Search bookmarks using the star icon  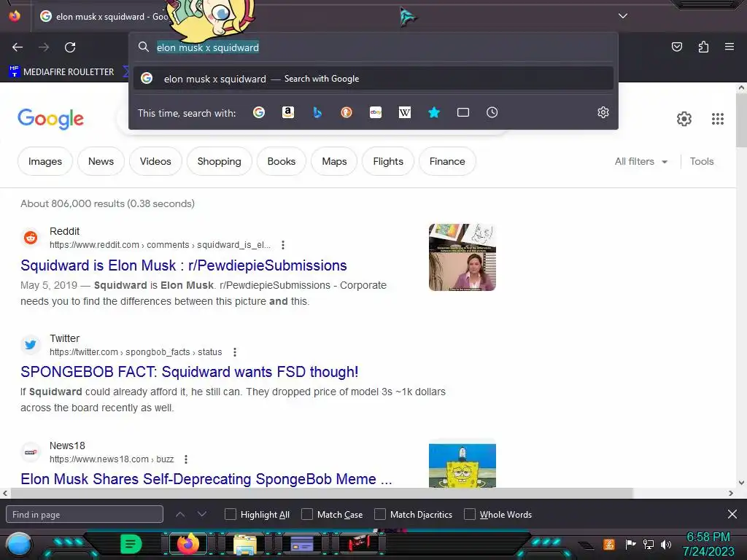434,112
